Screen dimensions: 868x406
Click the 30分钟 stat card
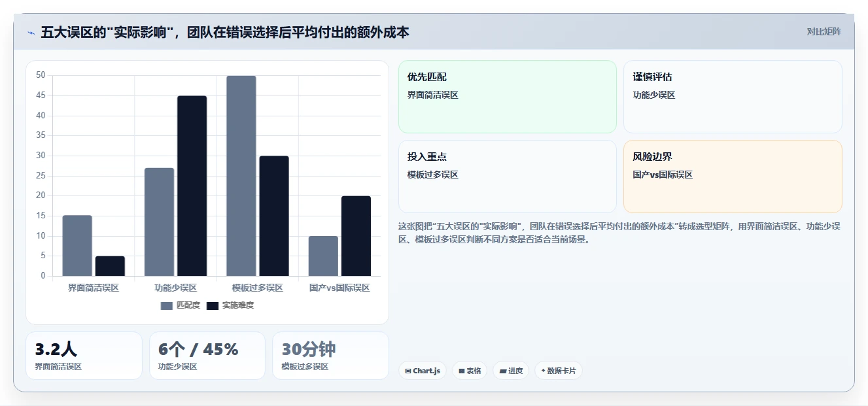click(330, 356)
